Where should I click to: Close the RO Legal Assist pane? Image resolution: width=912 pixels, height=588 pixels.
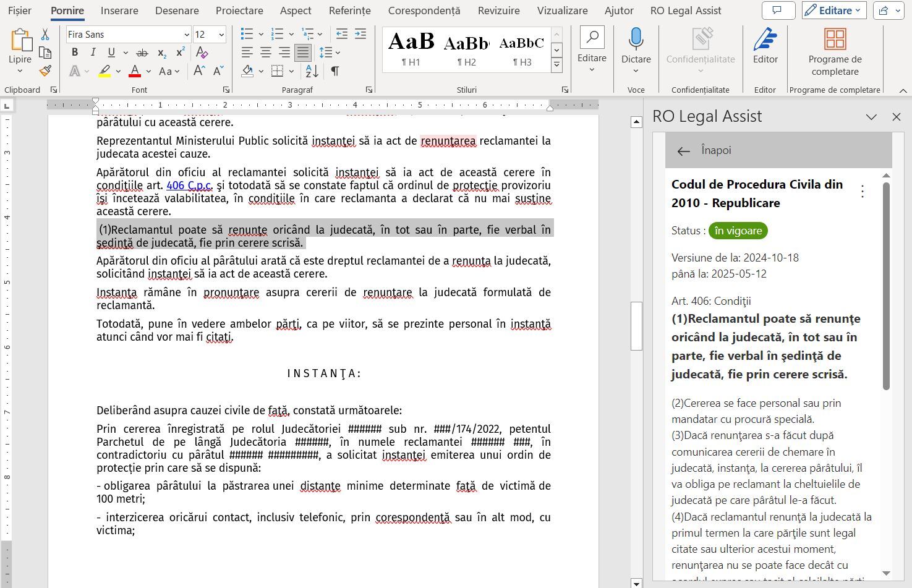point(897,117)
